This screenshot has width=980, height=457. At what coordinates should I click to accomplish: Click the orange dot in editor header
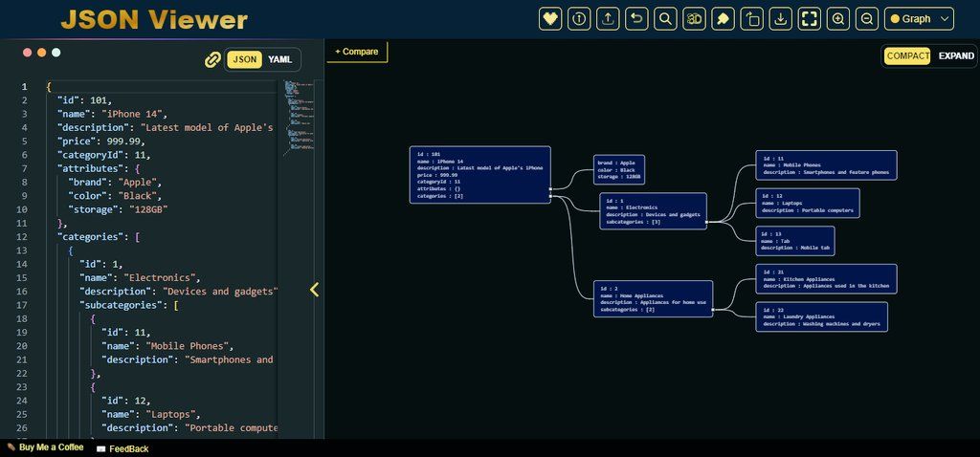[42, 53]
